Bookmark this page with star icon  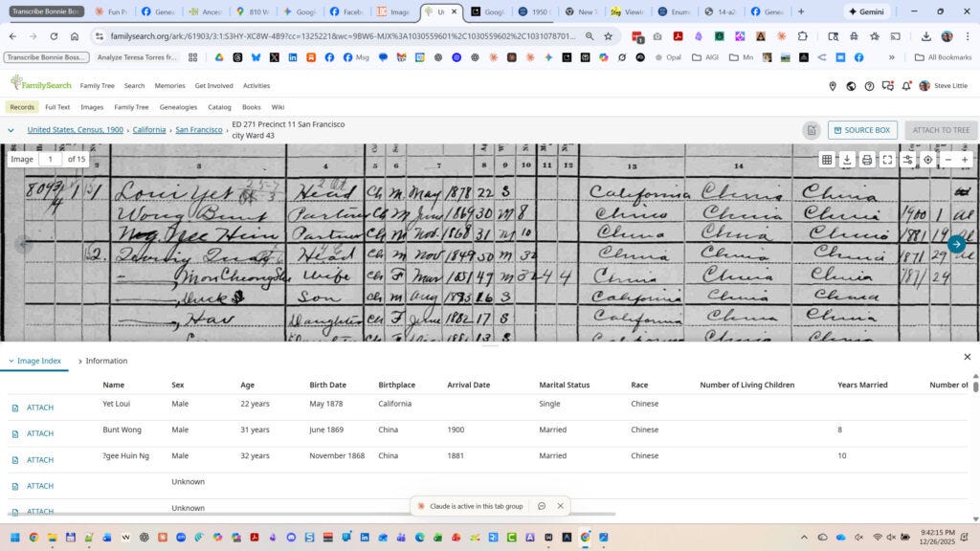[x=608, y=36]
